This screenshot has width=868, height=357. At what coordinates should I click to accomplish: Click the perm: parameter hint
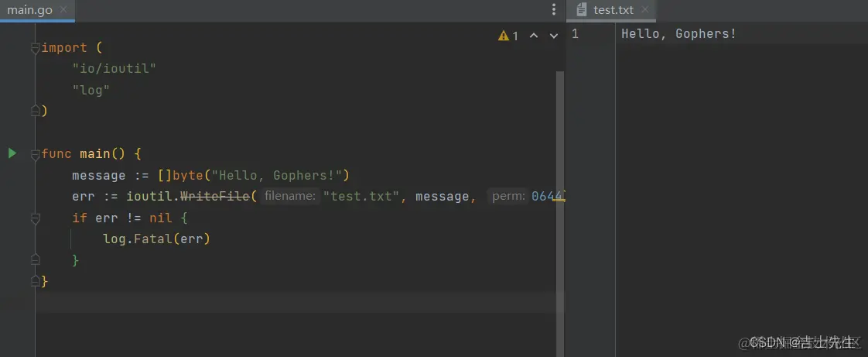[508, 196]
